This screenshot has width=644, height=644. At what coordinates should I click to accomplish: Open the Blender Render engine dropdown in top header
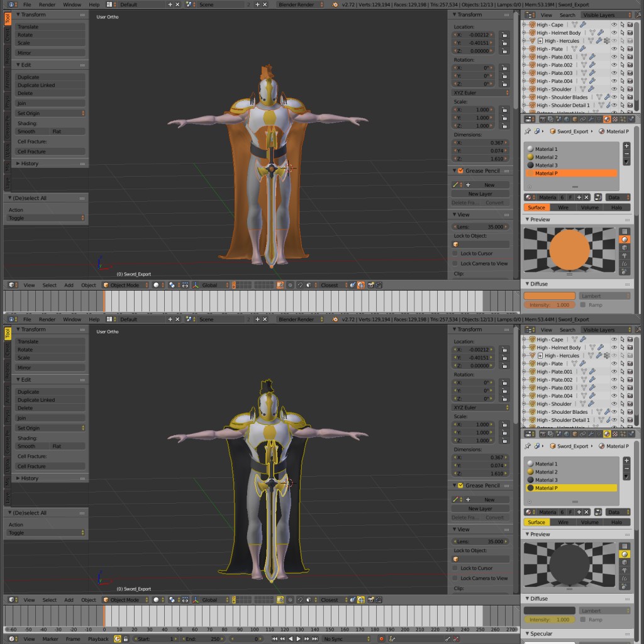(300, 4)
